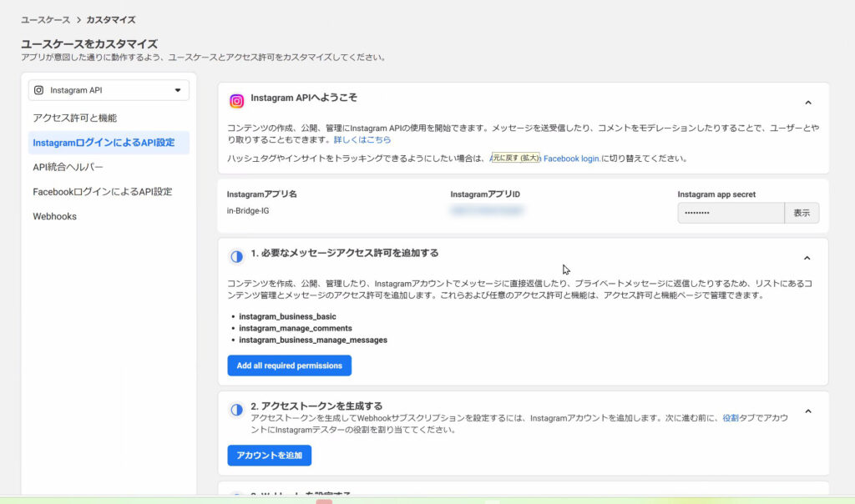Click the アカウントを追加 button
The image size is (855, 504).
coord(269,456)
